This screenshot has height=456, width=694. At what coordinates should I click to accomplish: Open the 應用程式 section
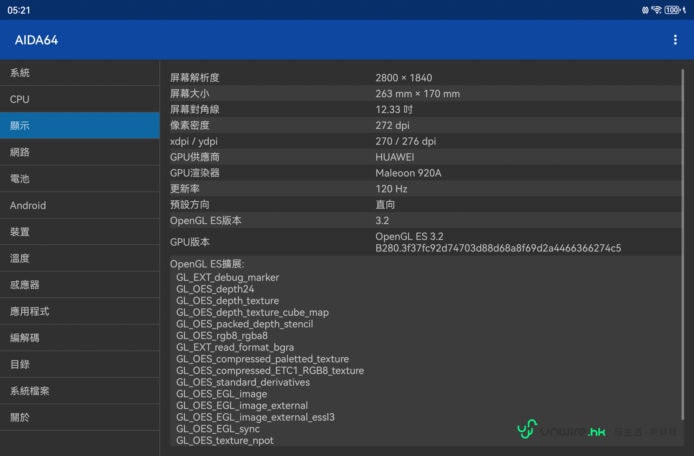(x=80, y=312)
